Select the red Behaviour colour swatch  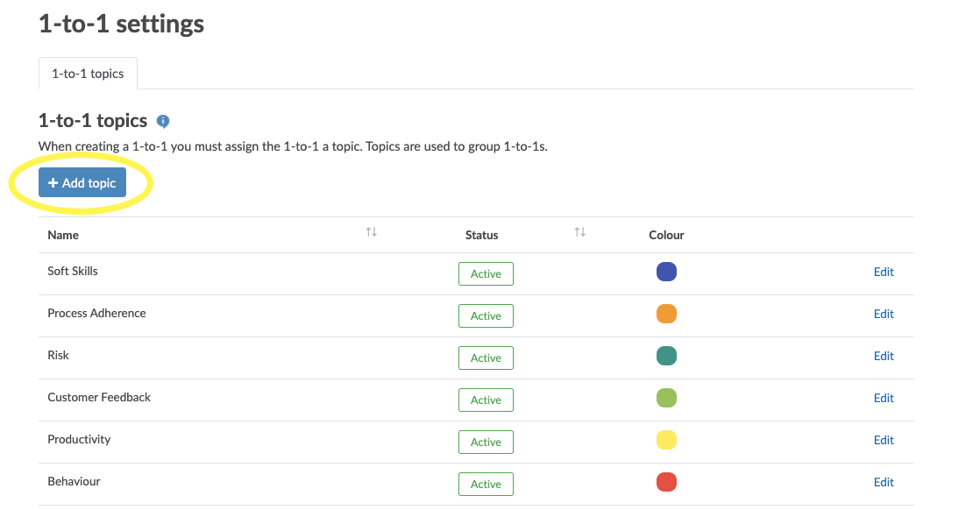click(666, 482)
